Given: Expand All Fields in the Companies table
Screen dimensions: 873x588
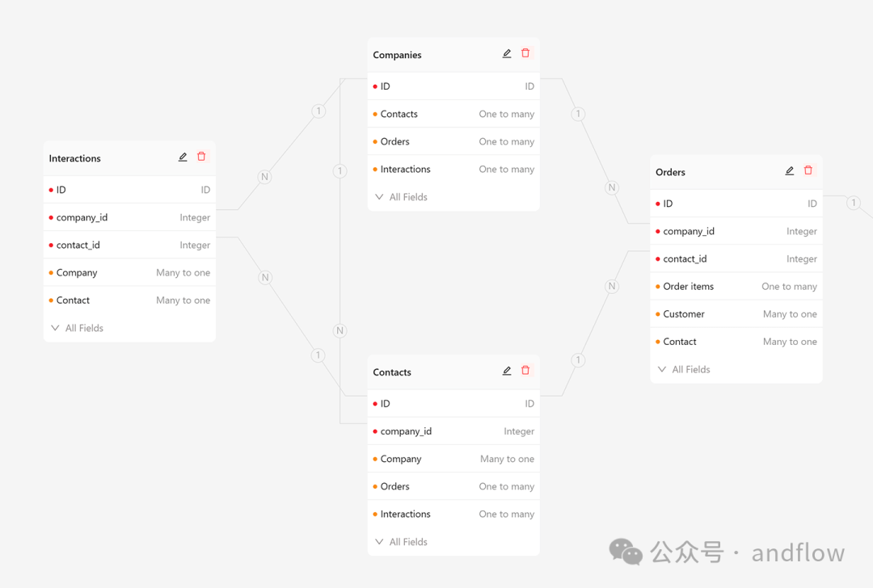Looking at the screenshot, I should pyautogui.click(x=401, y=196).
